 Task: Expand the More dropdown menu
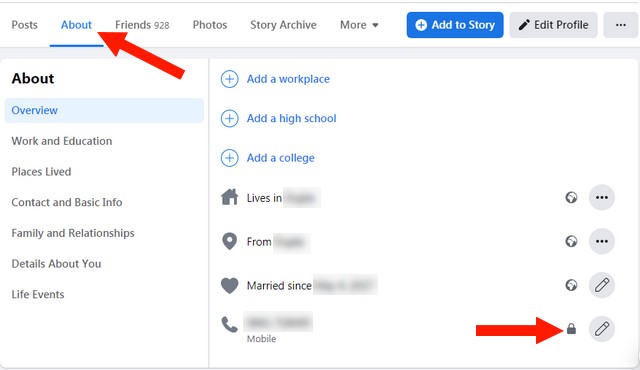point(359,25)
